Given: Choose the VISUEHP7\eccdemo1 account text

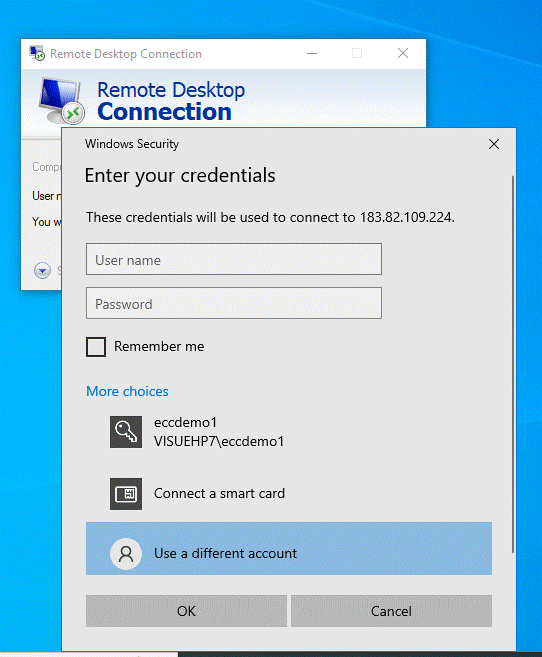Looking at the screenshot, I should coord(219,441).
